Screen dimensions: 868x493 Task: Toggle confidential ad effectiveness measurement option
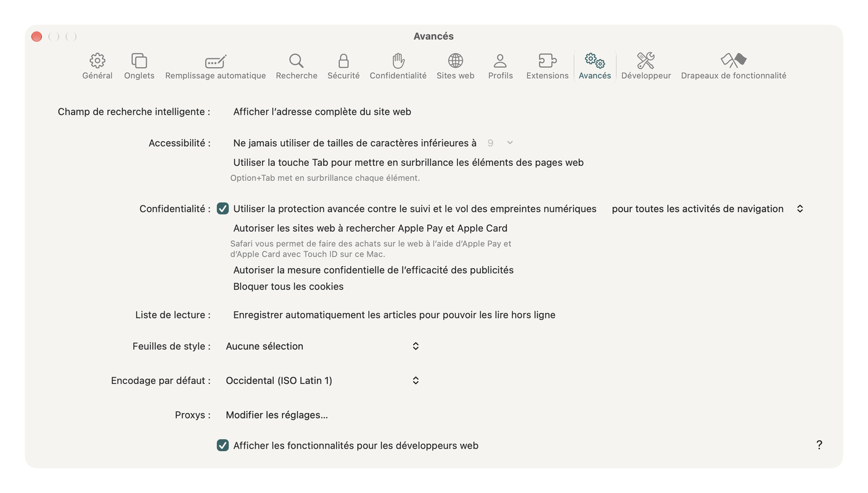373,270
